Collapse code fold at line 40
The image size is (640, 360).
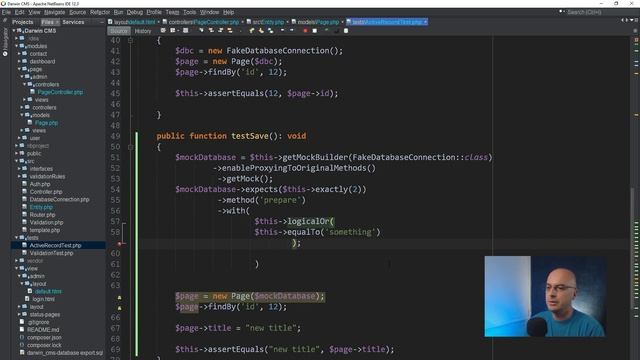tap(130, 40)
